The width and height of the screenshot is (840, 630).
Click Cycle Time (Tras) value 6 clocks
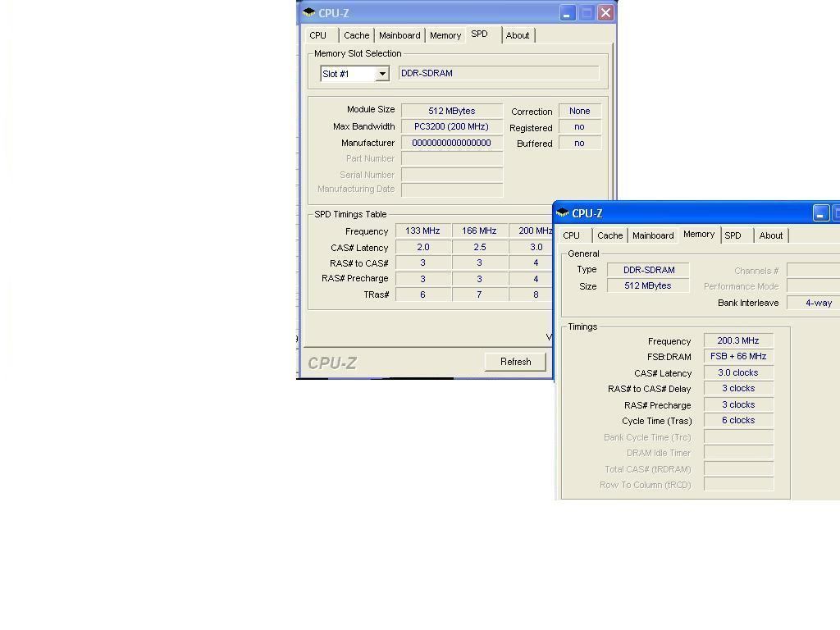738,421
